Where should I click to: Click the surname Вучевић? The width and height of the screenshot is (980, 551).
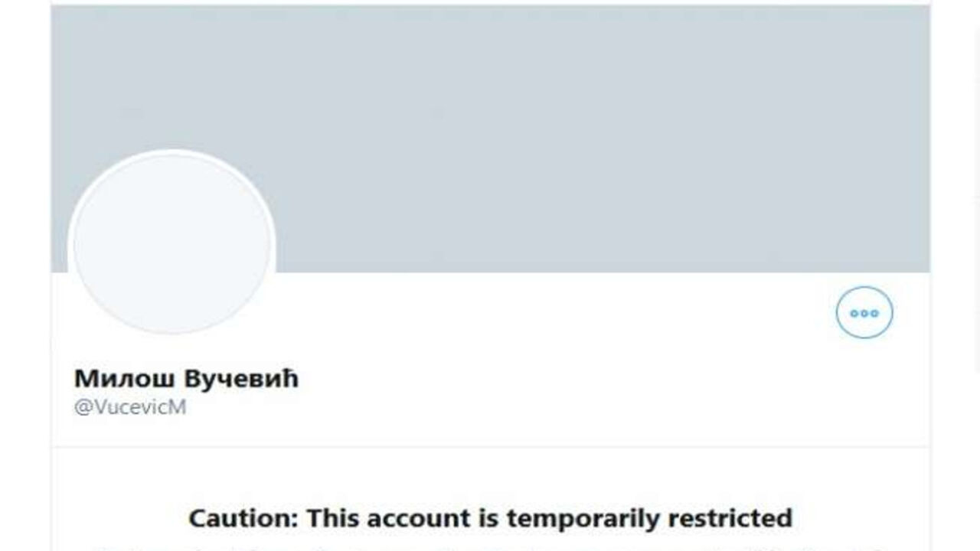point(242,379)
